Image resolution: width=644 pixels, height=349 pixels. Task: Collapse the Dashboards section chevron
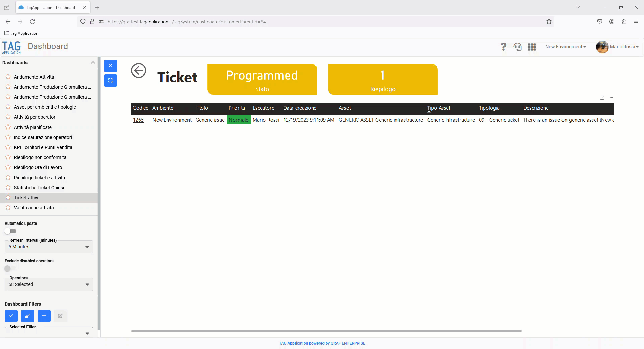(x=93, y=63)
